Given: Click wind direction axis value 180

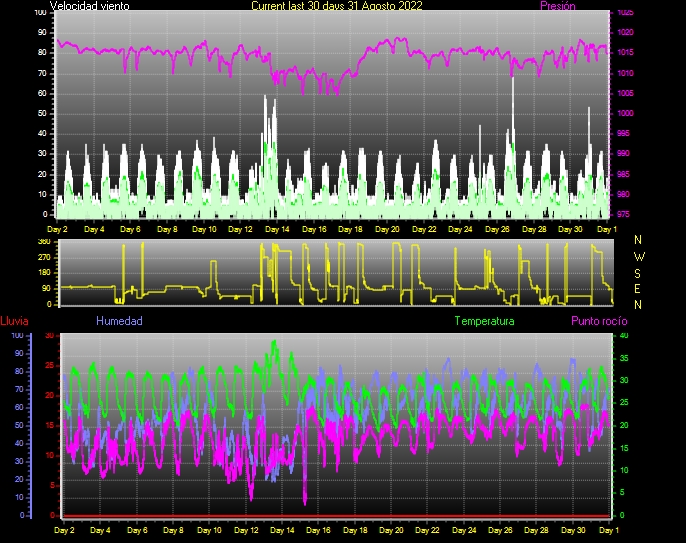Looking at the screenshot, I should click(44, 273).
